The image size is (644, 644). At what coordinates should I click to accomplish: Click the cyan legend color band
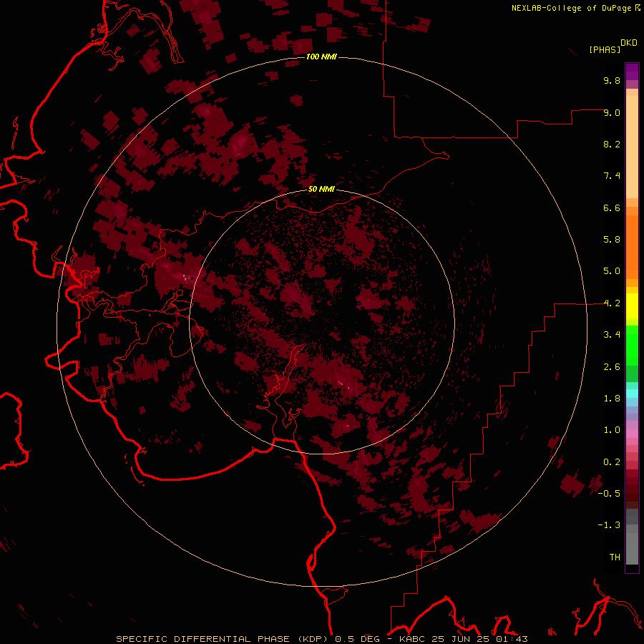(632, 393)
